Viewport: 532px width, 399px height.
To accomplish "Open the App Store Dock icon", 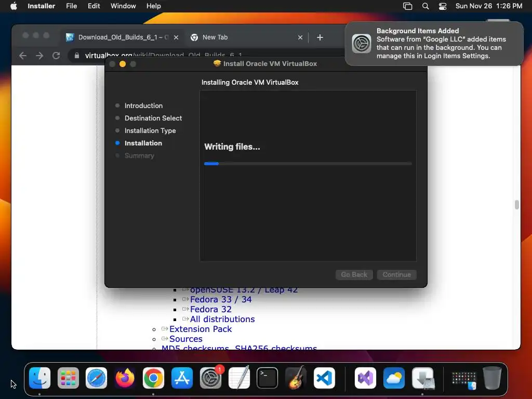I will coord(182,378).
